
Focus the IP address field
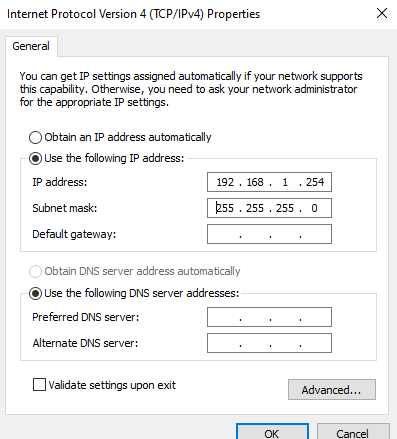(269, 182)
